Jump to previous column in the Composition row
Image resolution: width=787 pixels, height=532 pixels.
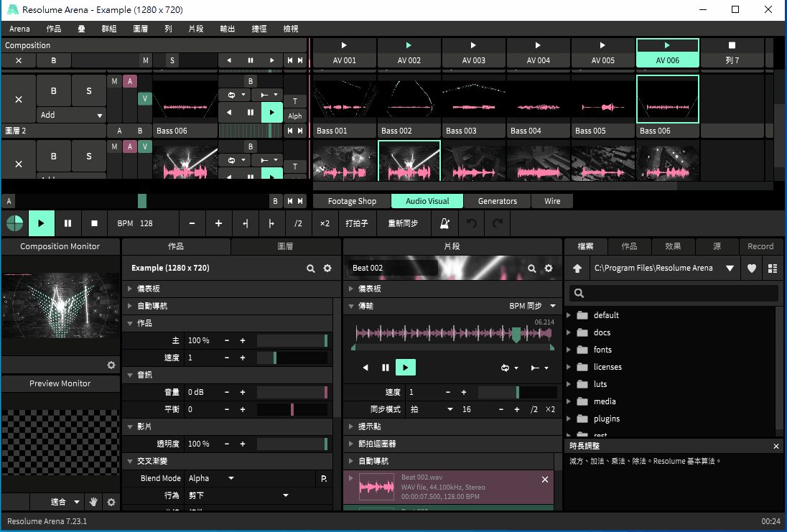[x=290, y=60]
